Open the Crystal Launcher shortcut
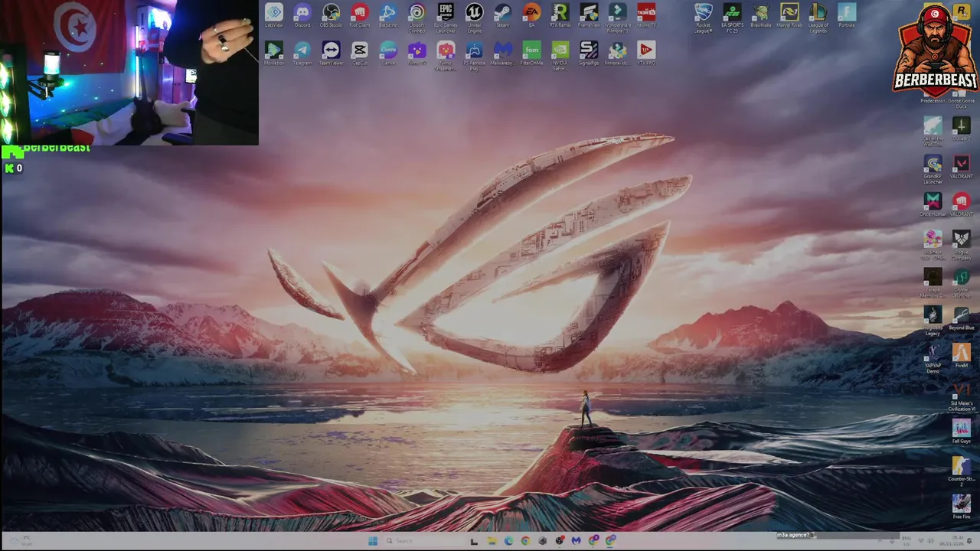Viewport: 980px width, 551px height. [962, 282]
